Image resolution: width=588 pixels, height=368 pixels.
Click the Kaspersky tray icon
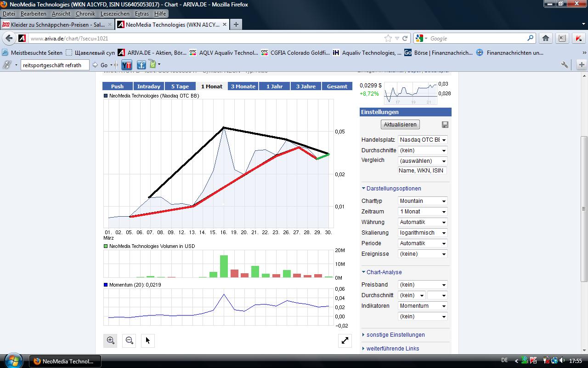(534, 361)
